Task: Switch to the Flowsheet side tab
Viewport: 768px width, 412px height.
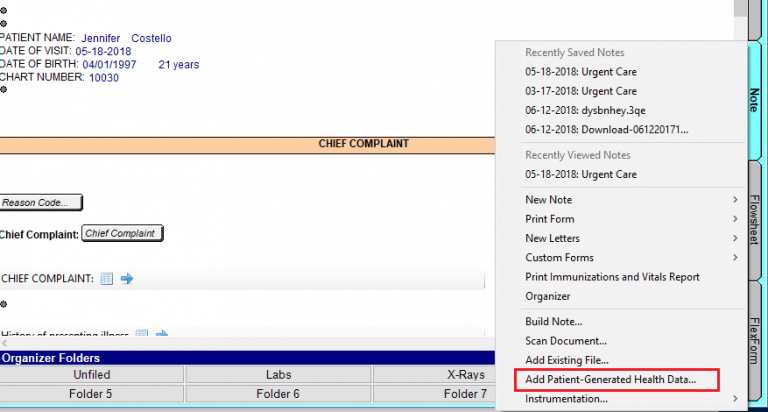Action: click(x=755, y=222)
